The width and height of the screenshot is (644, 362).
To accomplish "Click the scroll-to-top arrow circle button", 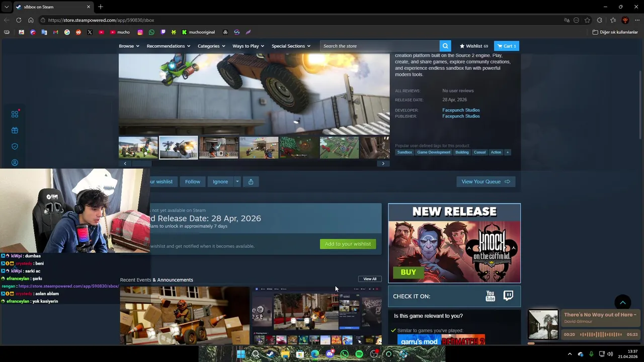I will click(x=623, y=302).
